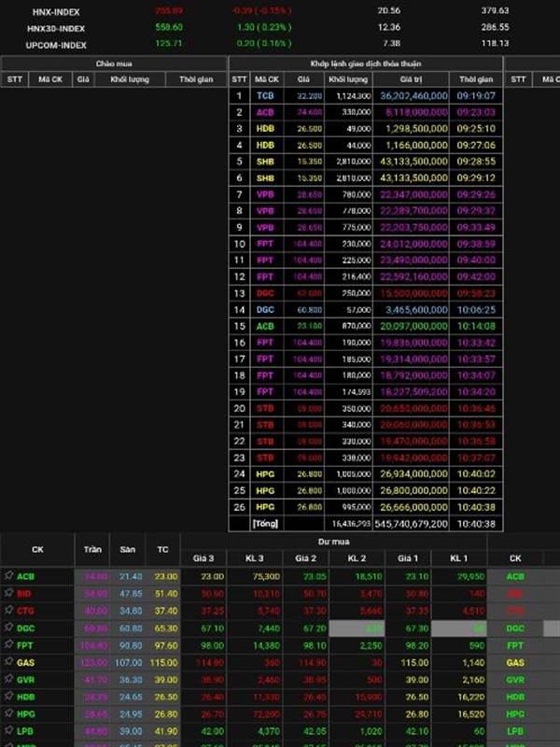Select the value 1,298,500,000 for HDB
The image size is (560, 747).
(416, 129)
